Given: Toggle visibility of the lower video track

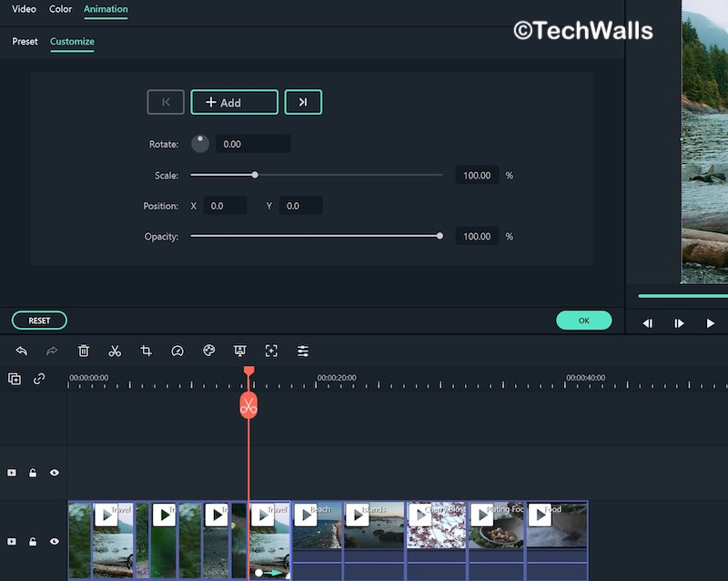Looking at the screenshot, I should click(55, 542).
